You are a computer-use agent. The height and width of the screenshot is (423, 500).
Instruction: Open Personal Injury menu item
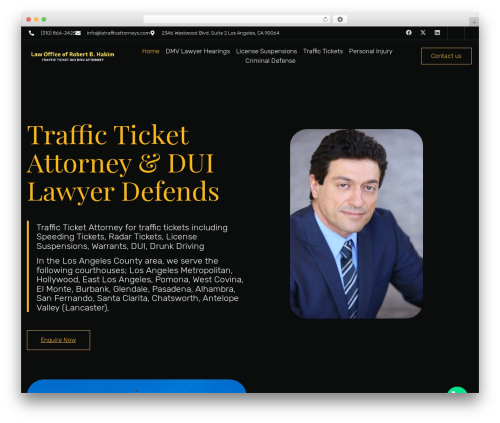pos(371,51)
